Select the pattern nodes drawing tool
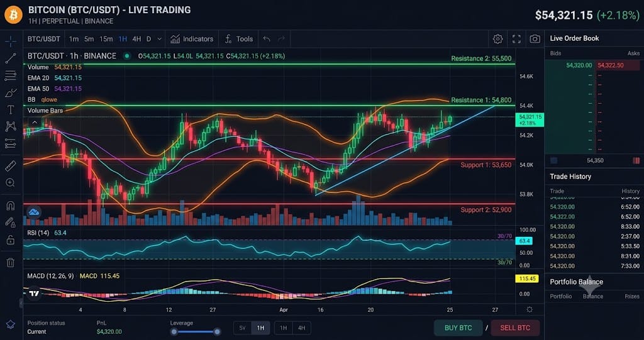The width and height of the screenshot is (644, 340). click(11, 126)
